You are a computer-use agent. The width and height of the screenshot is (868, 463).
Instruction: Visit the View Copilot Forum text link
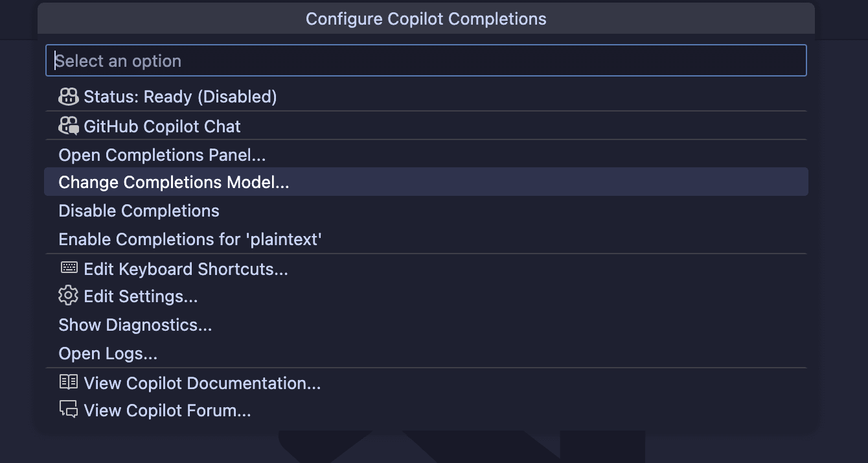[x=167, y=410]
